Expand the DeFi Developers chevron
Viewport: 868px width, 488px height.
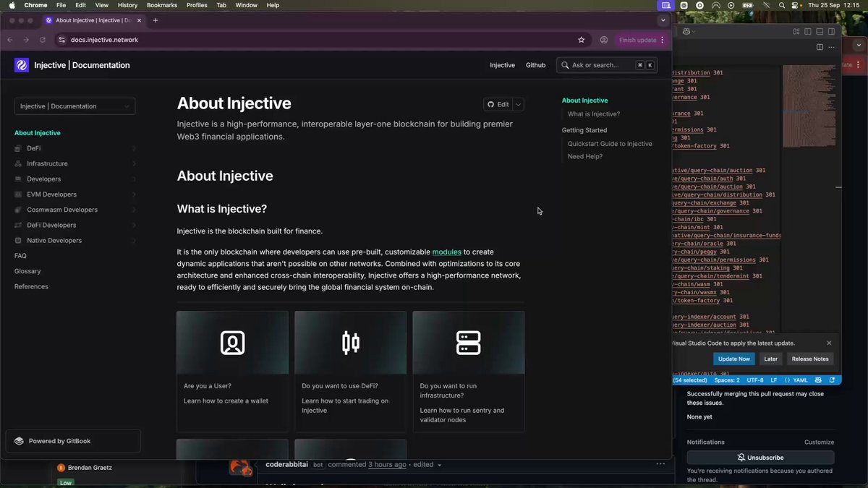click(134, 225)
